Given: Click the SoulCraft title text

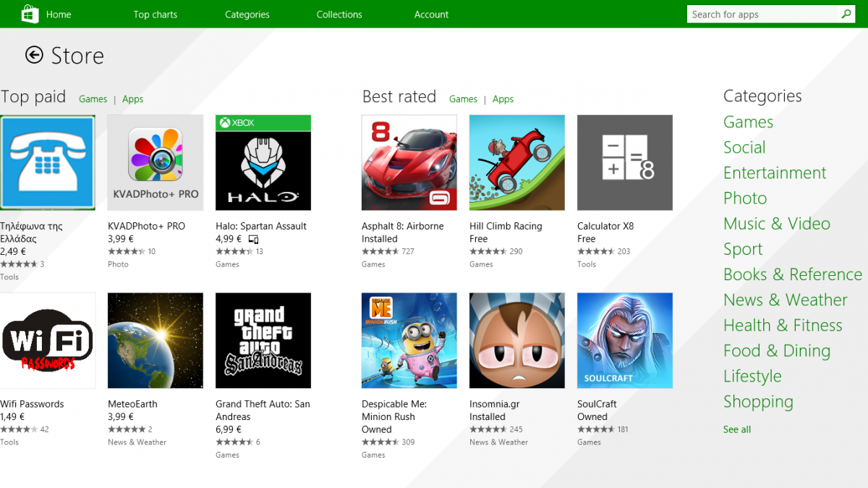Looking at the screenshot, I should [x=597, y=404].
